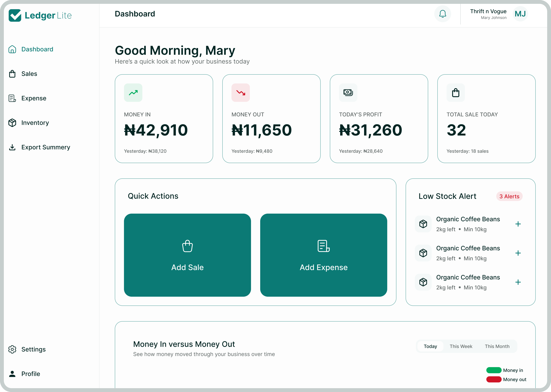Viewport: 551px width, 392px height.
Task: Click the Thrift n Vogue account name
Action: [x=488, y=11]
